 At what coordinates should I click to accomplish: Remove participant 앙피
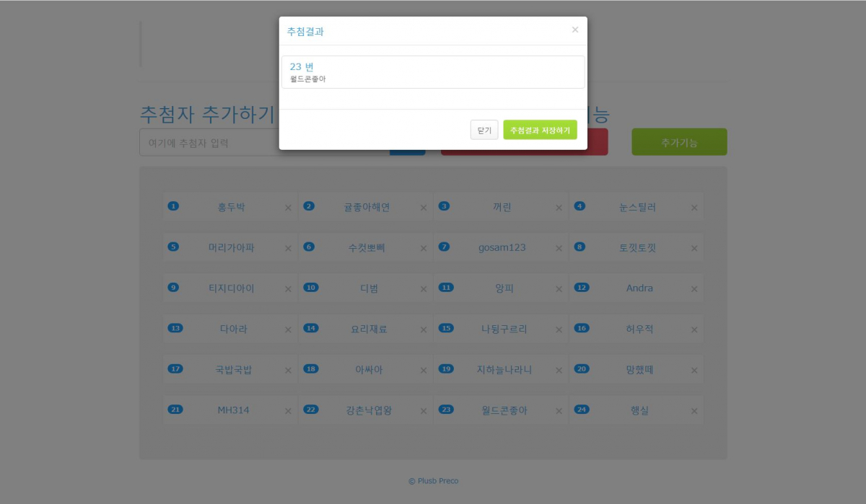point(559,288)
